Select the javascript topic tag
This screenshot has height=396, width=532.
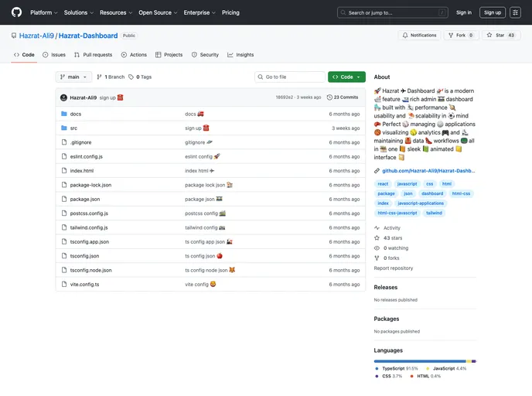pyautogui.click(x=408, y=184)
